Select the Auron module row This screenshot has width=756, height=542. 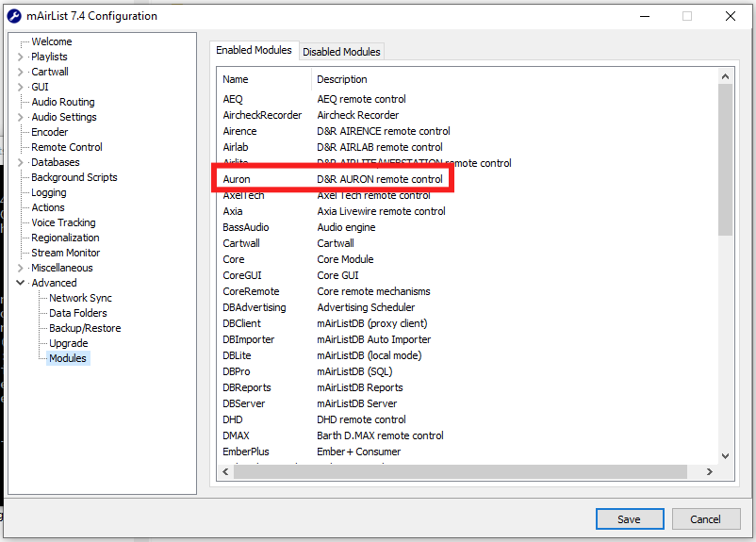(468, 179)
